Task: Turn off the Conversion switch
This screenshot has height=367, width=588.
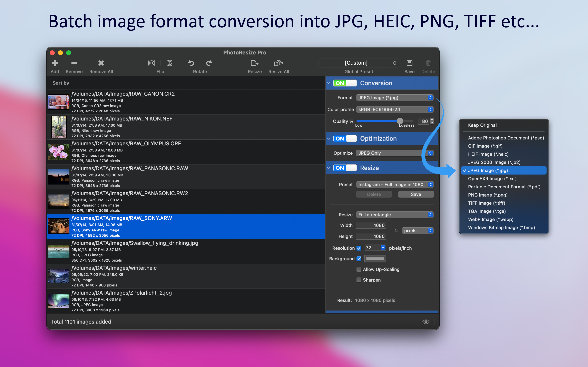Action: [345, 83]
